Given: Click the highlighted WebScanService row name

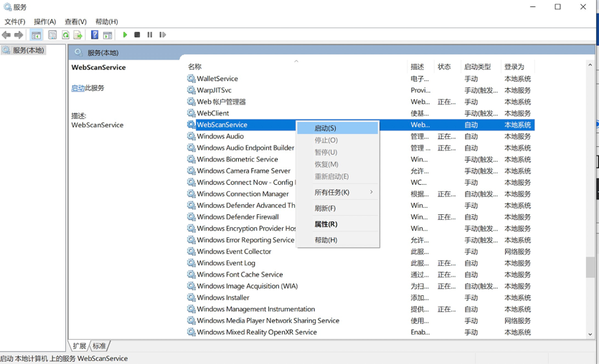Looking at the screenshot, I should pyautogui.click(x=222, y=125).
